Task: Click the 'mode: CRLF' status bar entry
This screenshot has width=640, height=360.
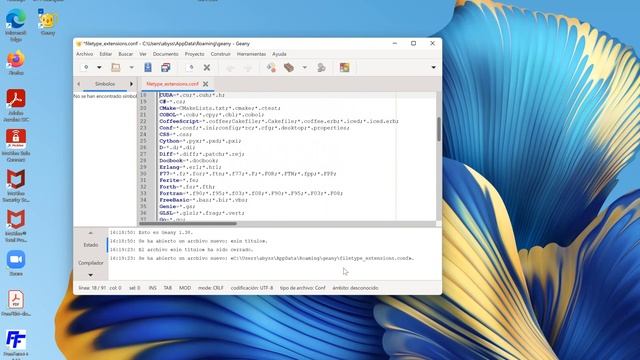Action: [x=211, y=288]
